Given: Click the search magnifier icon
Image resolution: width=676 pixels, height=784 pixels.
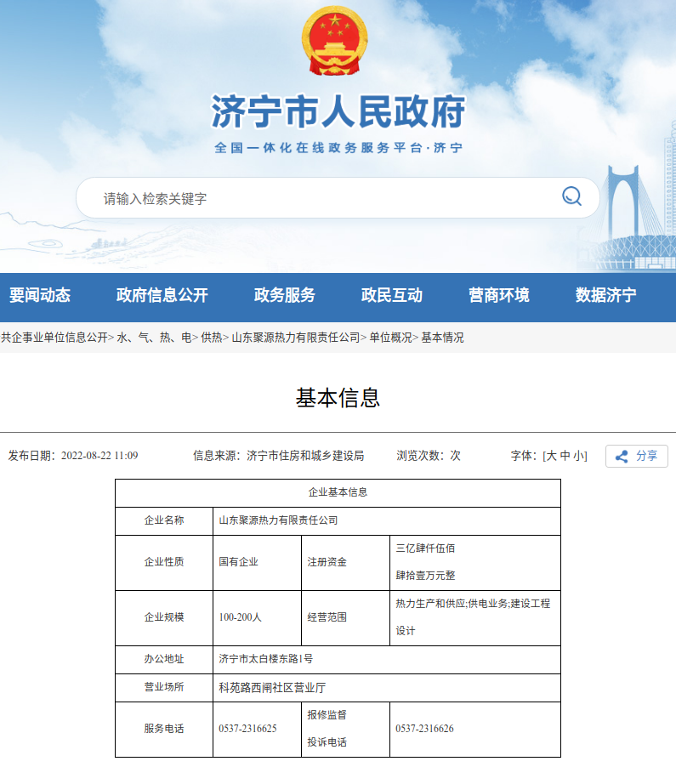Looking at the screenshot, I should pos(571,196).
